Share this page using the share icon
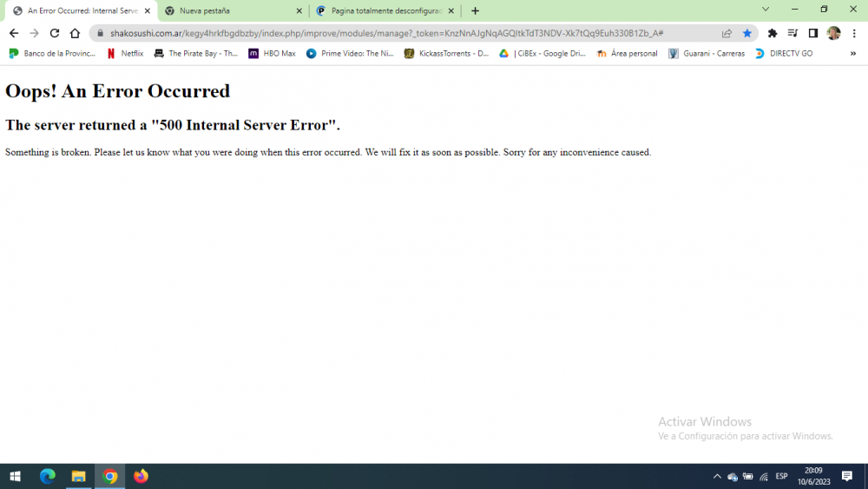The height and width of the screenshot is (489, 868). click(727, 33)
